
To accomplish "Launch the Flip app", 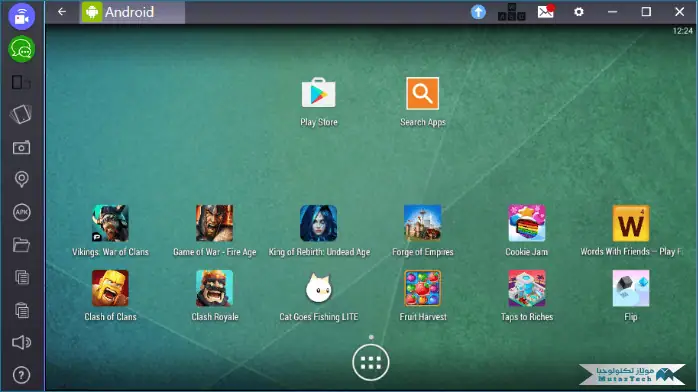I will (631, 288).
